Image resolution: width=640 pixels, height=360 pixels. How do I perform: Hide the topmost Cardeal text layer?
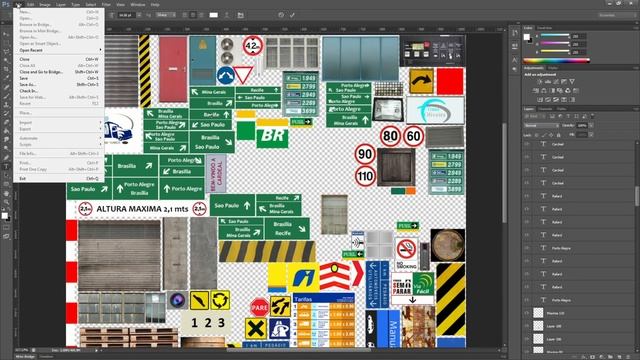click(527, 144)
